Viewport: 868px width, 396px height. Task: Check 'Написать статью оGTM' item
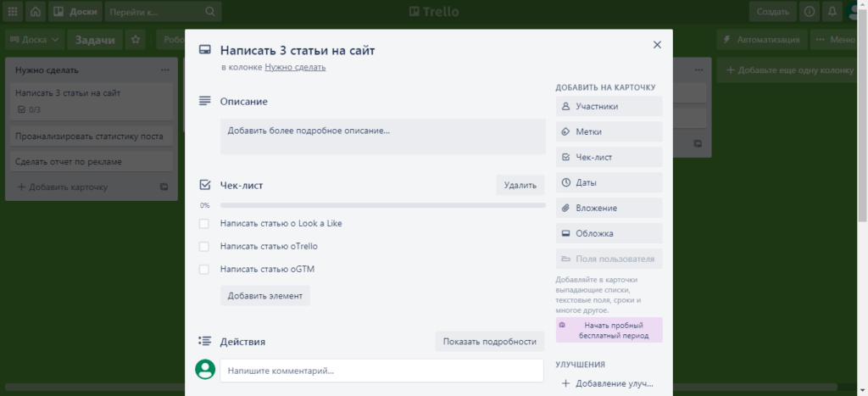tap(203, 269)
